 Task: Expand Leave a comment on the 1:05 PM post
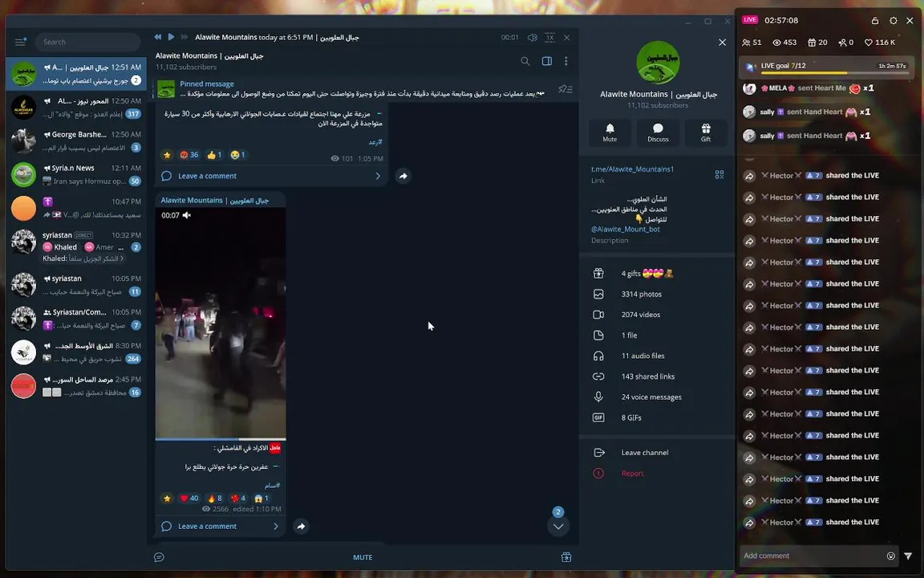pyautogui.click(x=271, y=176)
